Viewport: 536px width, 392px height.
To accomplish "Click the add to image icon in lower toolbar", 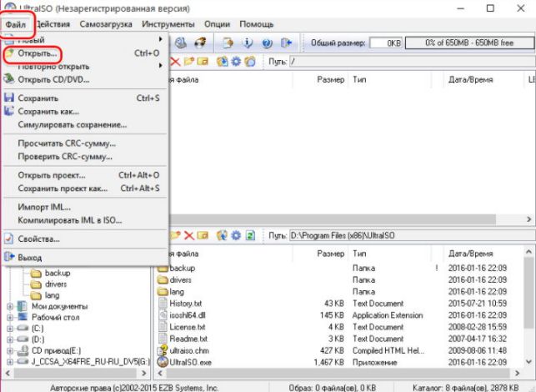I will click(223, 235).
